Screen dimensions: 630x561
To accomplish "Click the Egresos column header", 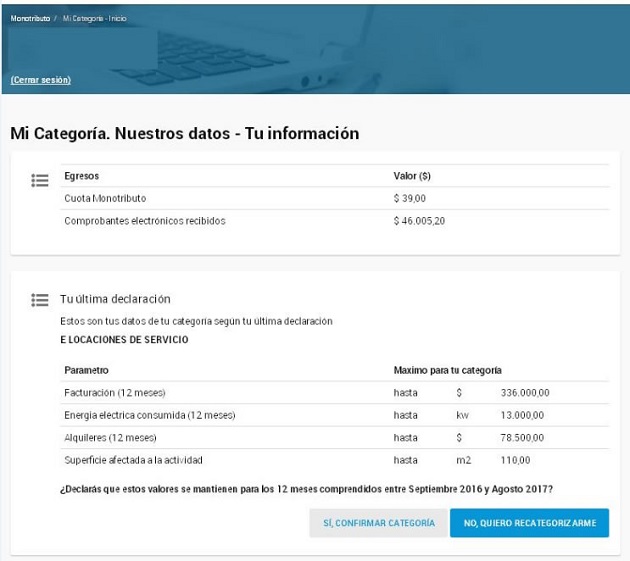I will pyautogui.click(x=82, y=176).
